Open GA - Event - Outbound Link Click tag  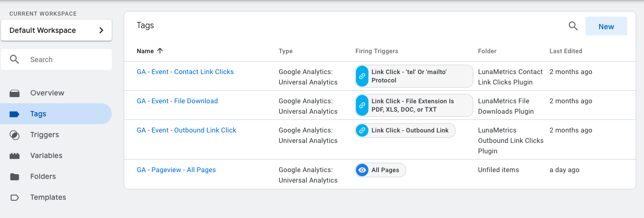[186, 130]
